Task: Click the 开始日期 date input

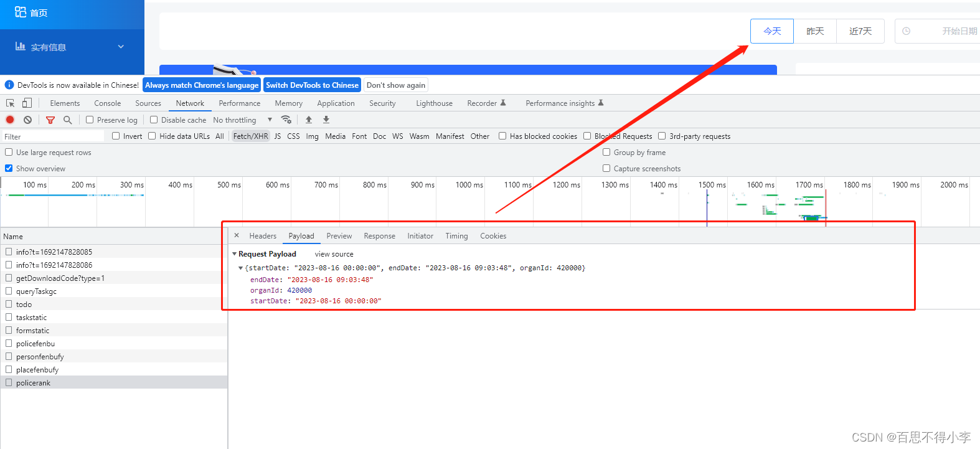Action: click(x=959, y=31)
